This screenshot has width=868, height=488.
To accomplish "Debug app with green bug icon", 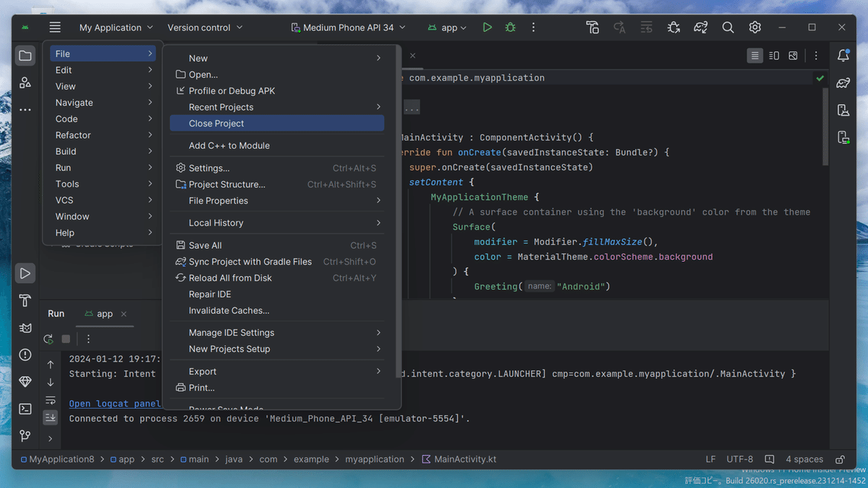I will pos(511,27).
